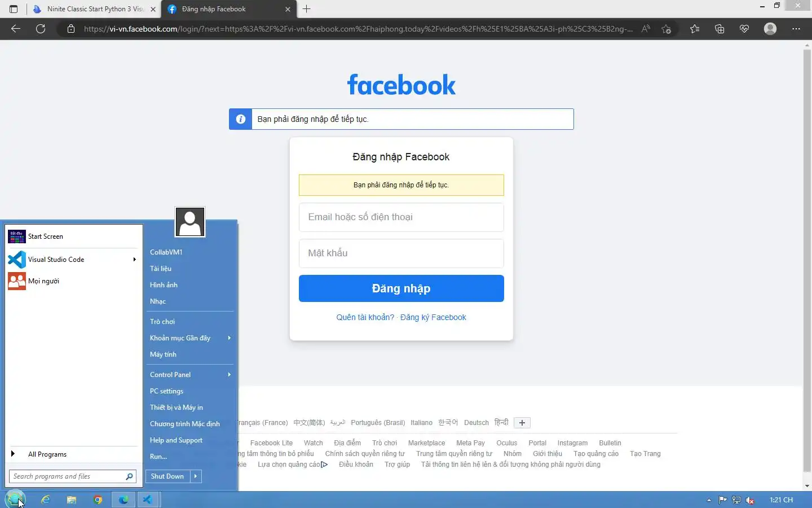Launch Internet Explorer from taskbar
Image resolution: width=812 pixels, height=508 pixels.
[x=46, y=500]
